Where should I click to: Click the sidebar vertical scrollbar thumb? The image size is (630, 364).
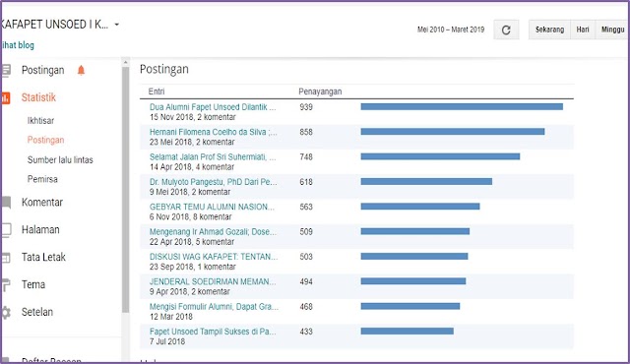125,190
